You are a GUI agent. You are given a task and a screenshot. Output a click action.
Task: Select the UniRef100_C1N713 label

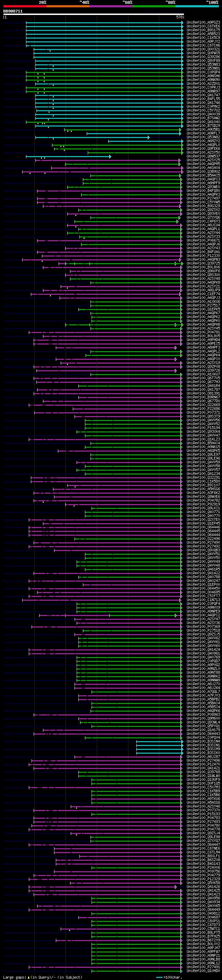(203, 600)
